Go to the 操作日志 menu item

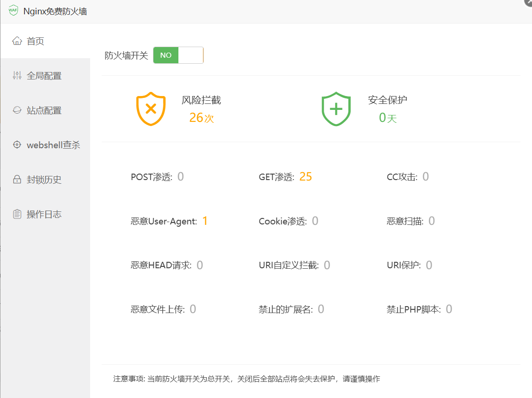click(44, 214)
